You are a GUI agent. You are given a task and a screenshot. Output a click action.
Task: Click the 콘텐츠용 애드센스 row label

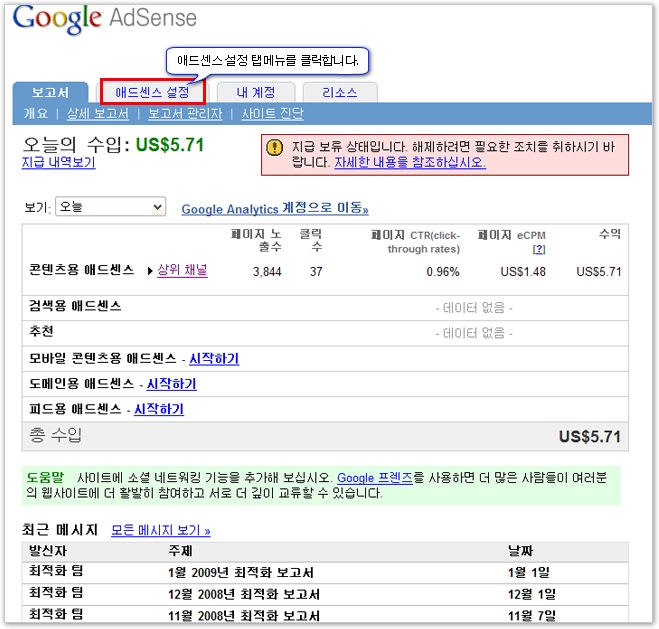click(82, 269)
